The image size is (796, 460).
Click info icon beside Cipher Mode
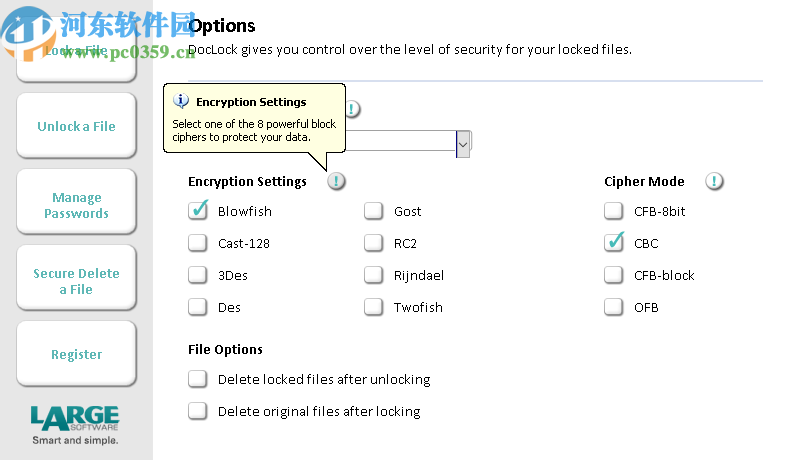click(x=714, y=181)
